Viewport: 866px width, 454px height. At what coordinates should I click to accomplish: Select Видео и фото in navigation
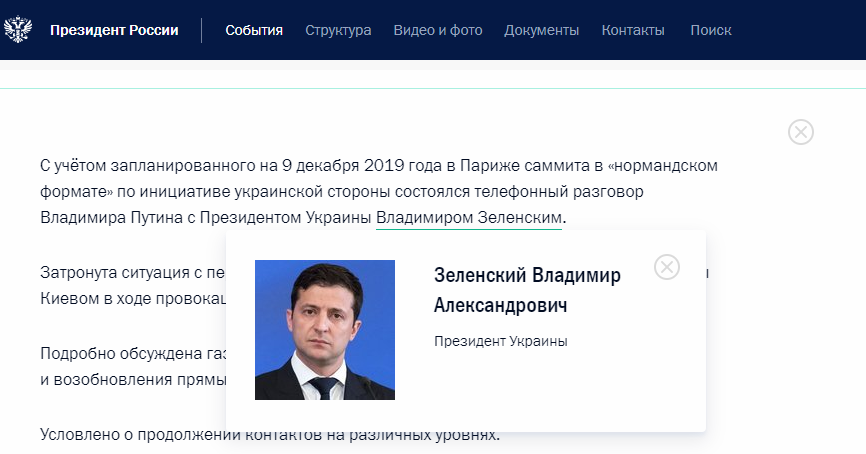(x=438, y=30)
